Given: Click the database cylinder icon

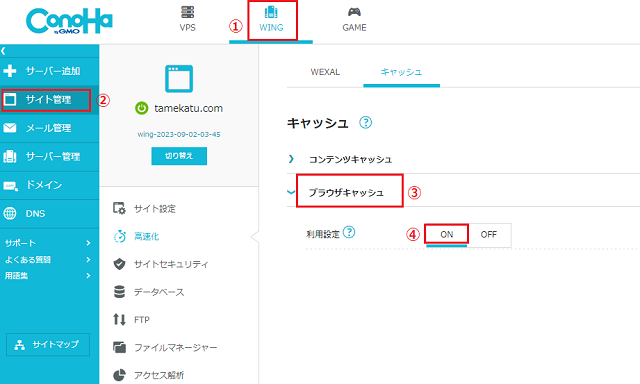Looking at the screenshot, I should [x=119, y=292].
